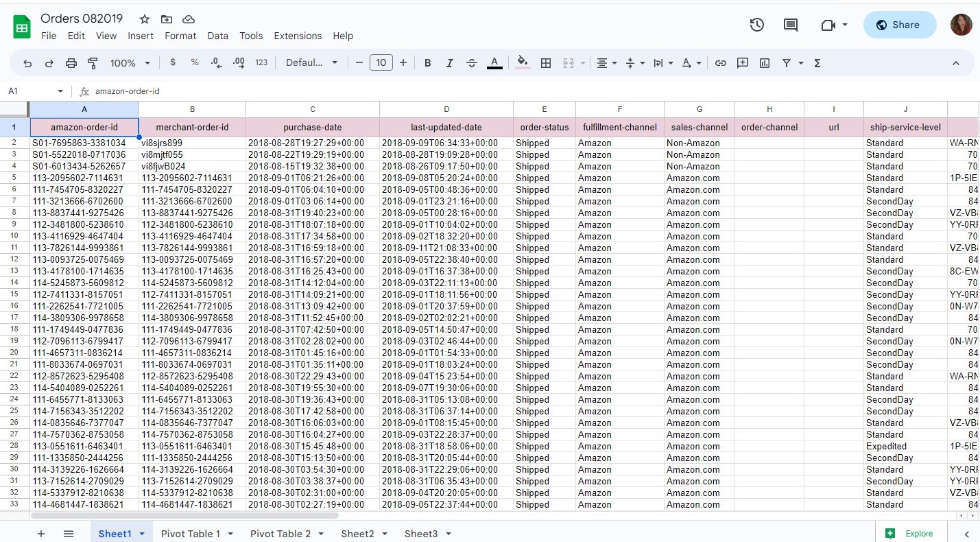Open the 123 more number formats menu

coord(261,62)
